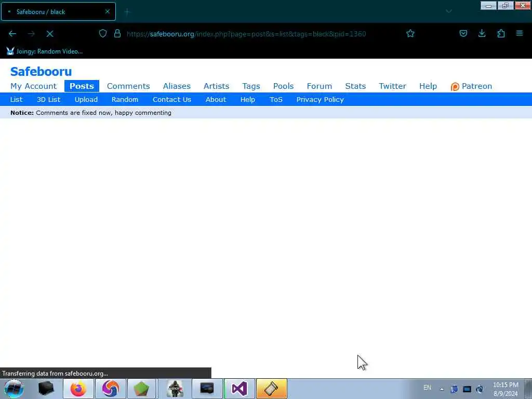Image resolution: width=532 pixels, height=399 pixels.
Task: Open List in the blue subnav
Action: click(x=16, y=99)
